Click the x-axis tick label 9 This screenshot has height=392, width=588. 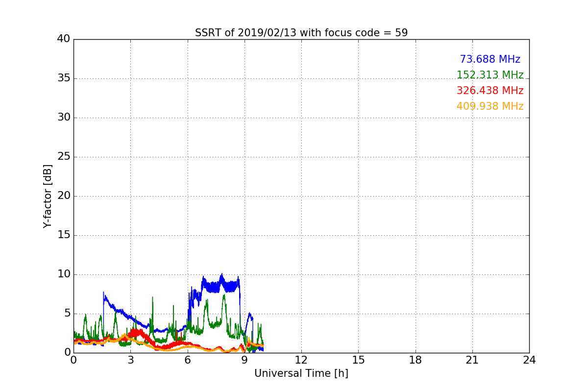[x=245, y=360]
